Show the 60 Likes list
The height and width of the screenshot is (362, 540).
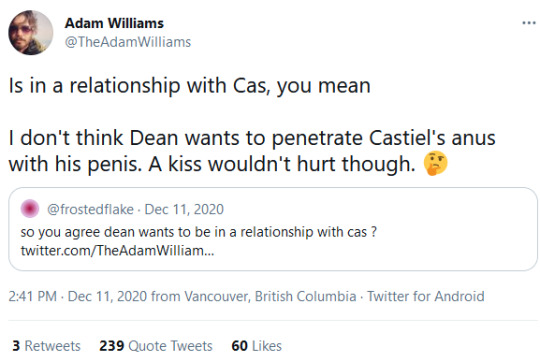point(257,346)
